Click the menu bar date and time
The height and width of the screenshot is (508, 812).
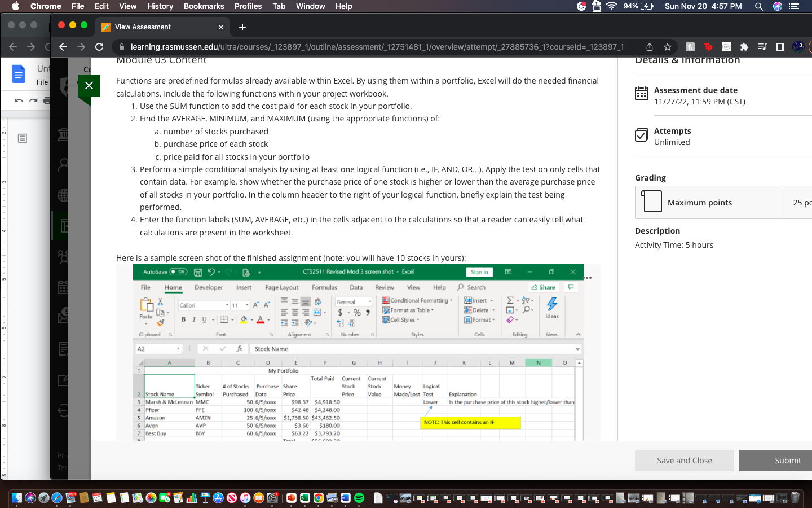703,6
